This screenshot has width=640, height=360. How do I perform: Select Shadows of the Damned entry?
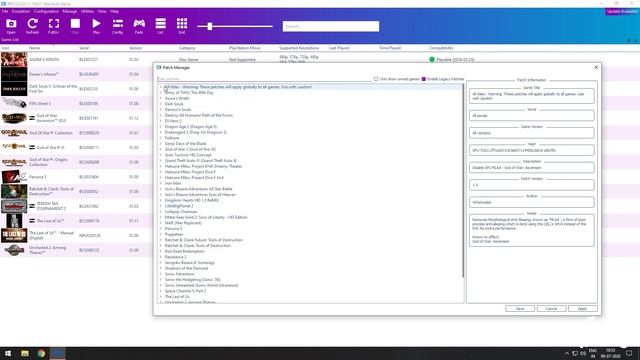[x=186, y=269]
